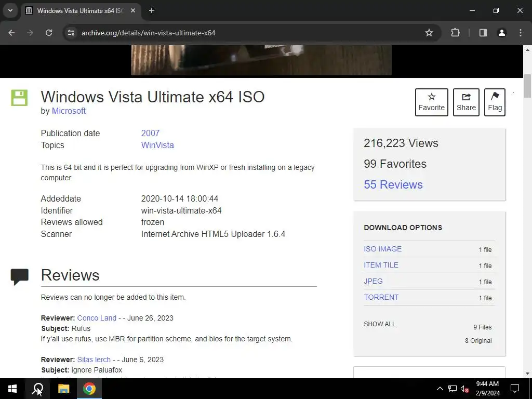532x399 pixels.
Task: Click the Chrome forward arrow
Action: pos(30,33)
